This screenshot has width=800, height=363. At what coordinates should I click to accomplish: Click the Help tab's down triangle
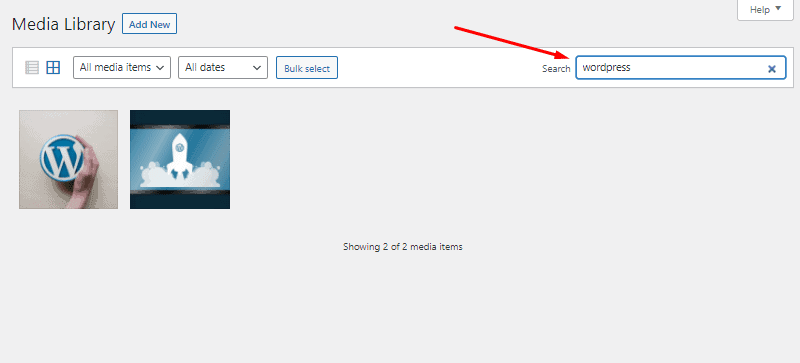tap(778, 9)
